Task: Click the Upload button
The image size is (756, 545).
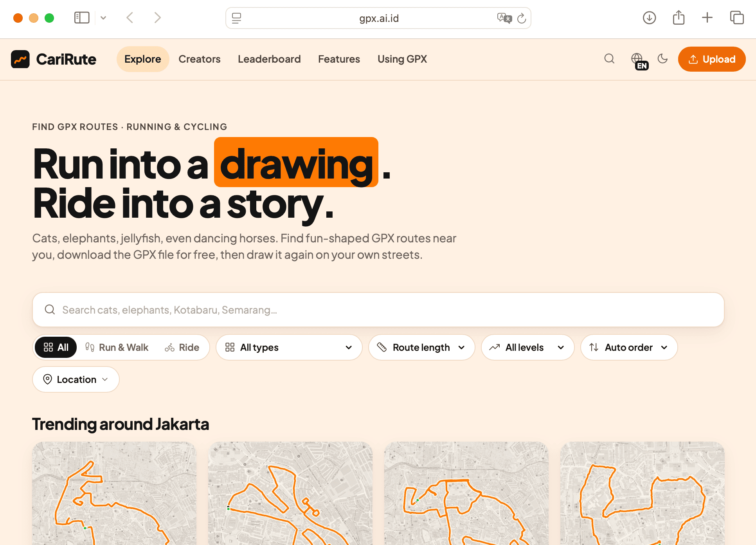Action: [x=712, y=59]
